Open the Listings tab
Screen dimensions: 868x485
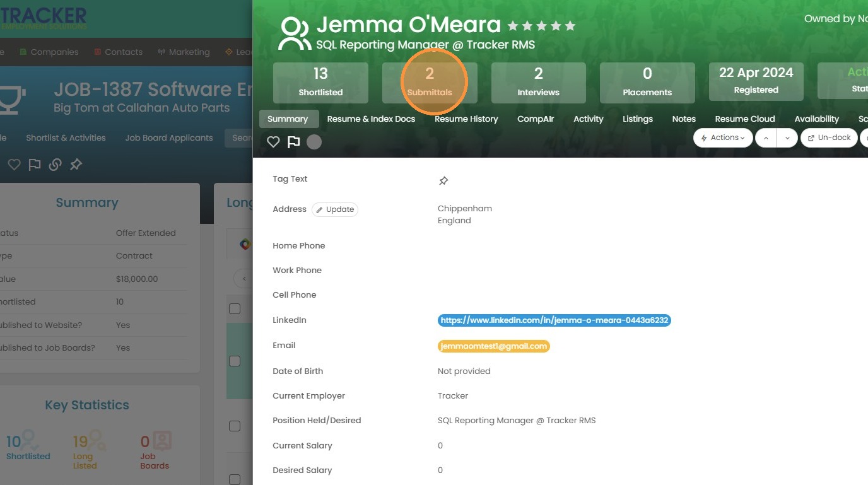[x=638, y=119]
